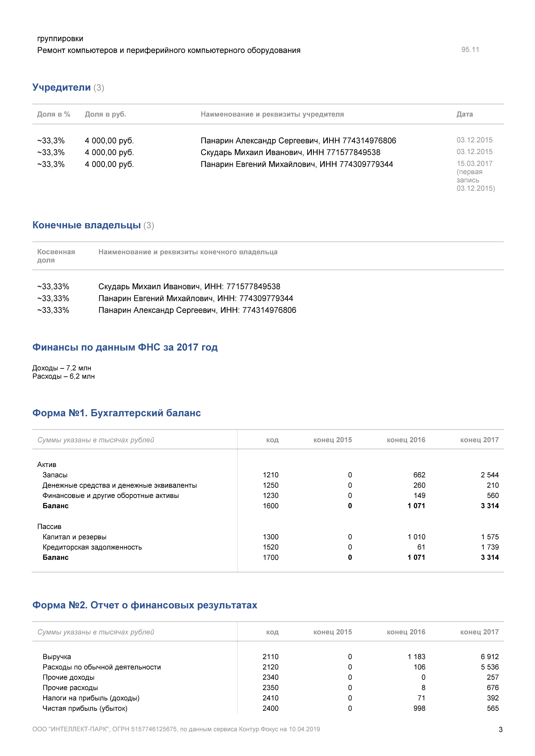Click founder 'Скударь Михаил Иванович, ИНН 771577849538'
The width and height of the screenshot is (535, 756).
point(290,152)
